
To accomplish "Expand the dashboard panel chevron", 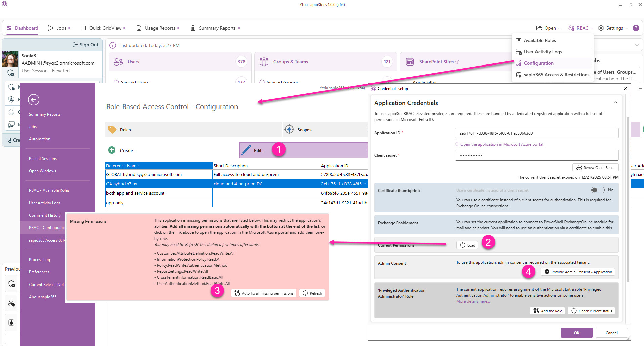I will coord(637,45).
